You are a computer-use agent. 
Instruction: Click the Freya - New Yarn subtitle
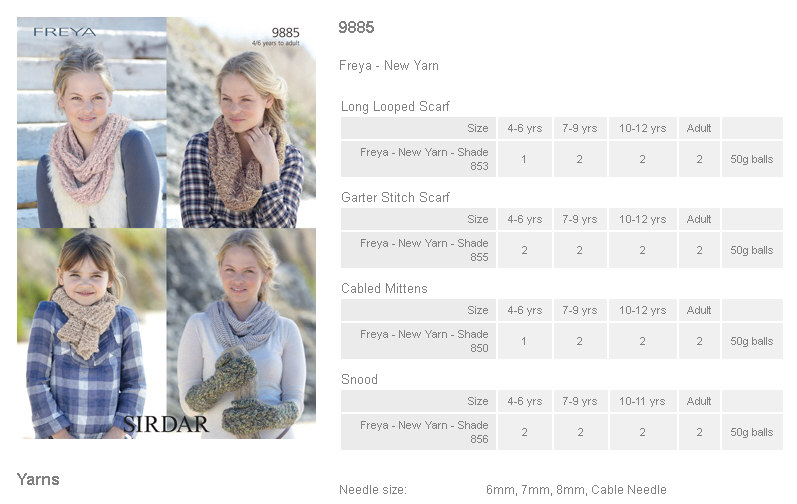coord(389,66)
